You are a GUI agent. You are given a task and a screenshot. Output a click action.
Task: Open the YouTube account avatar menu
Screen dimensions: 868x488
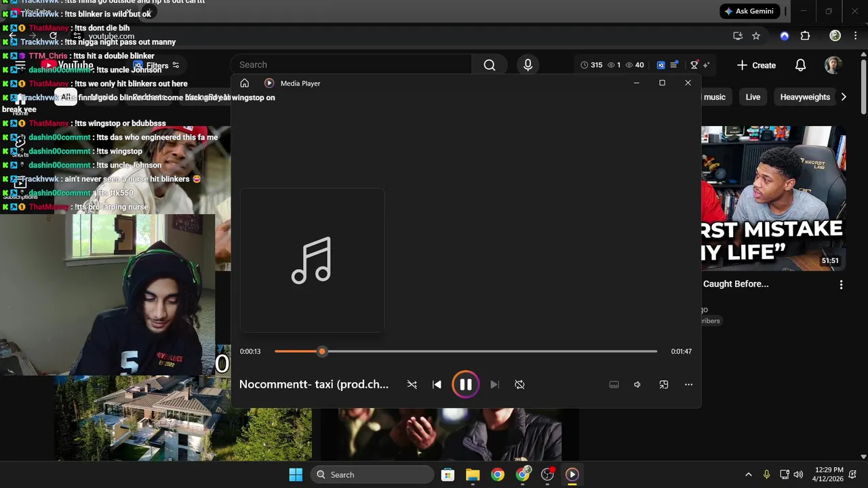(x=833, y=65)
